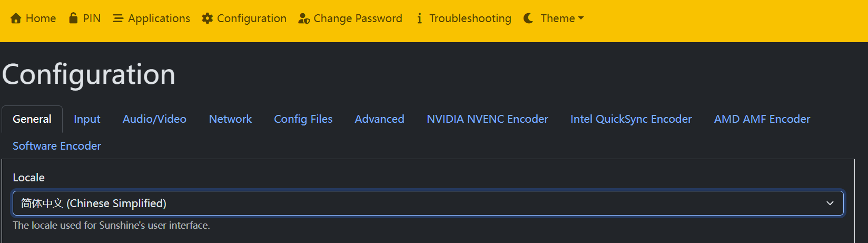Click the Home house icon
The width and height of the screenshot is (868, 243).
(x=16, y=18)
